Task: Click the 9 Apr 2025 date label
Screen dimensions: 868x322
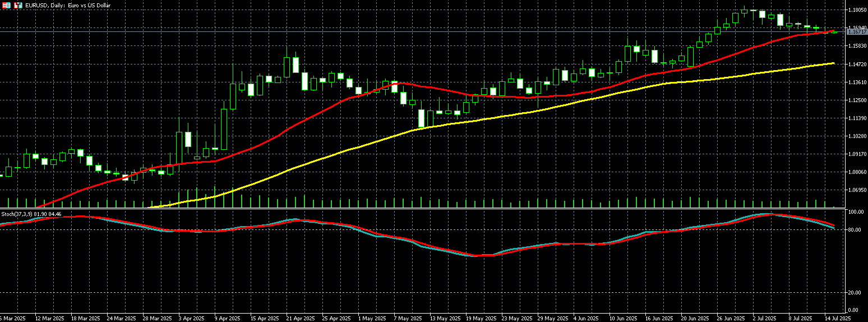Action: (227, 318)
